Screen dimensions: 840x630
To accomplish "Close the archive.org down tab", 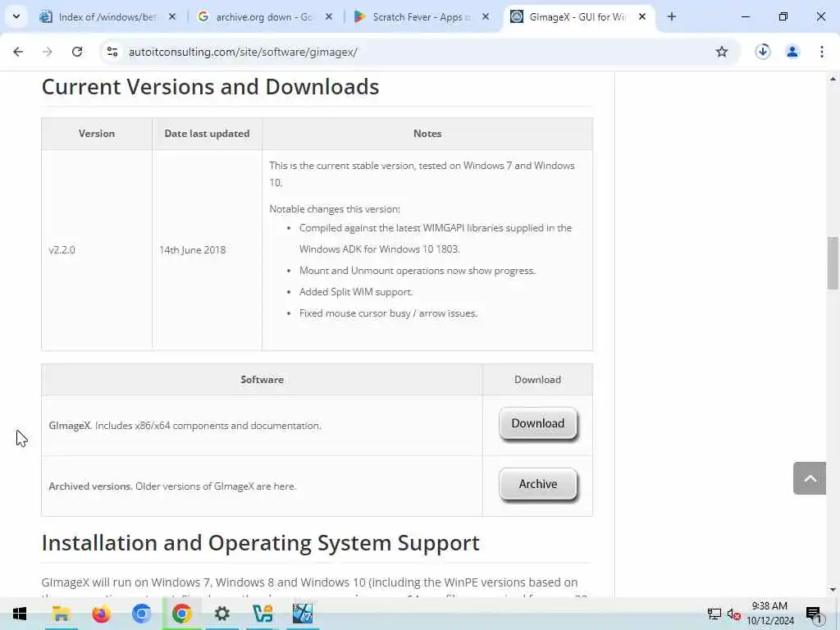I will [x=329, y=17].
